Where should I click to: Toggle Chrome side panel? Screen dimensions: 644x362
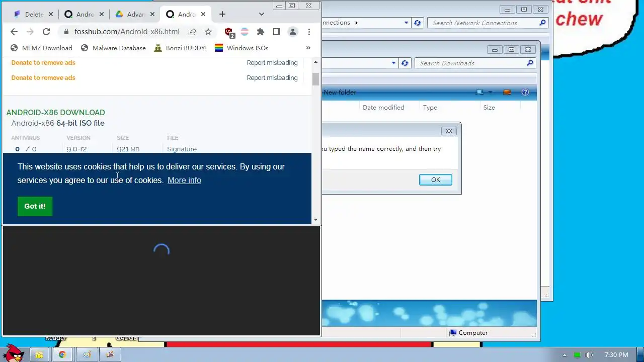276,32
